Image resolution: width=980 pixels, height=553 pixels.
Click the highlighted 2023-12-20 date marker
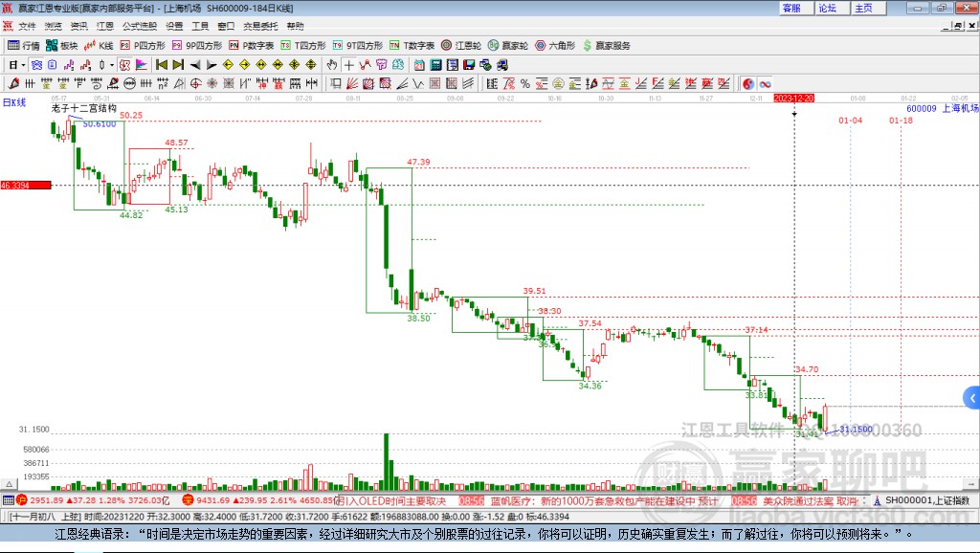click(793, 99)
